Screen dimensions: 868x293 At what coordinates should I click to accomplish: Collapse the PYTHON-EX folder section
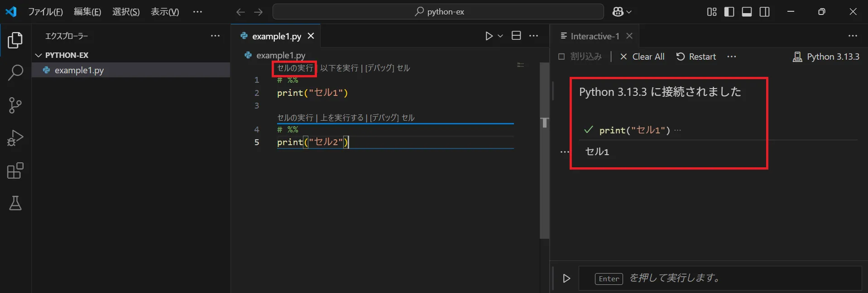pos(38,55)
